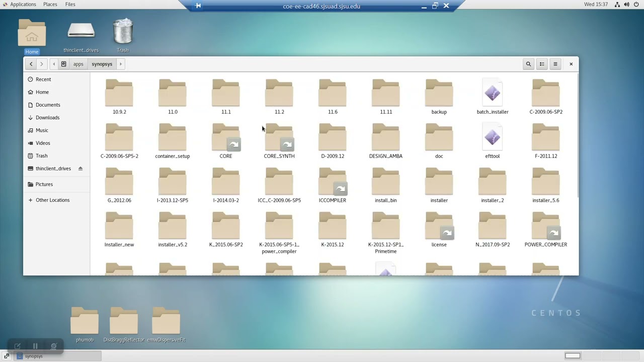Viewport: 644px width, 362px height.
Task: Click the network status icon
Action: point(617,4)
